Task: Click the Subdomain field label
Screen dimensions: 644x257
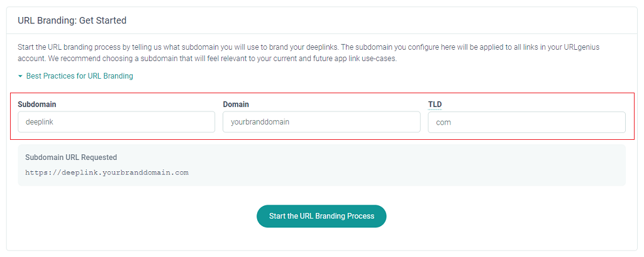Action: coord(37,105)
